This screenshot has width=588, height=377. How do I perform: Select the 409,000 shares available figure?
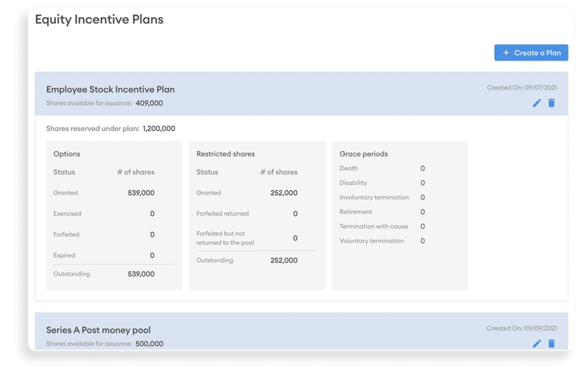pos(149,103)
